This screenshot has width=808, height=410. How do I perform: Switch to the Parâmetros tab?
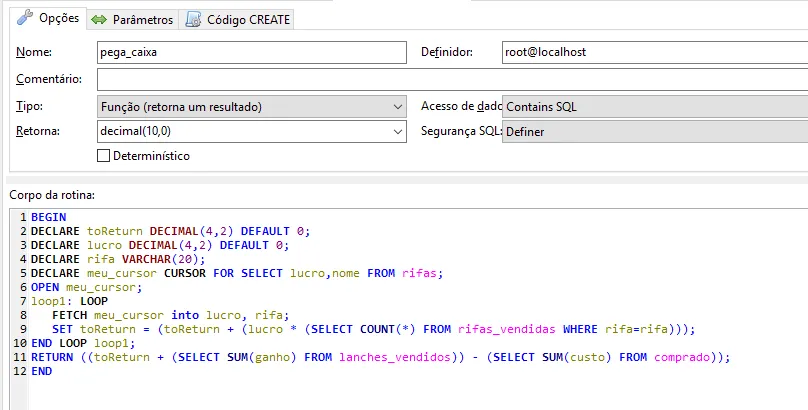(x=142, y=20)
